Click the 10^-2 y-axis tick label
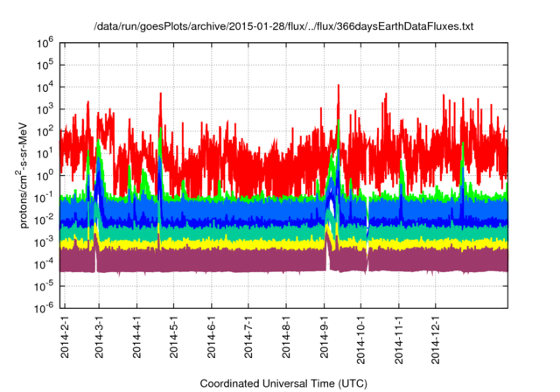Viewport: 560px width, 392px height. tap(44, 220)
